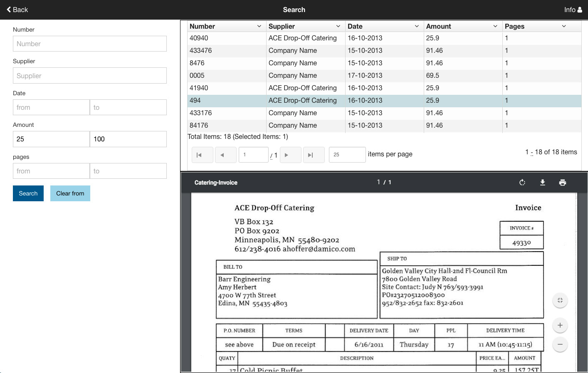This screenshot has height=373, width=588.
Task: Click the Catering-Invoice document title
Action: point(216,183)
